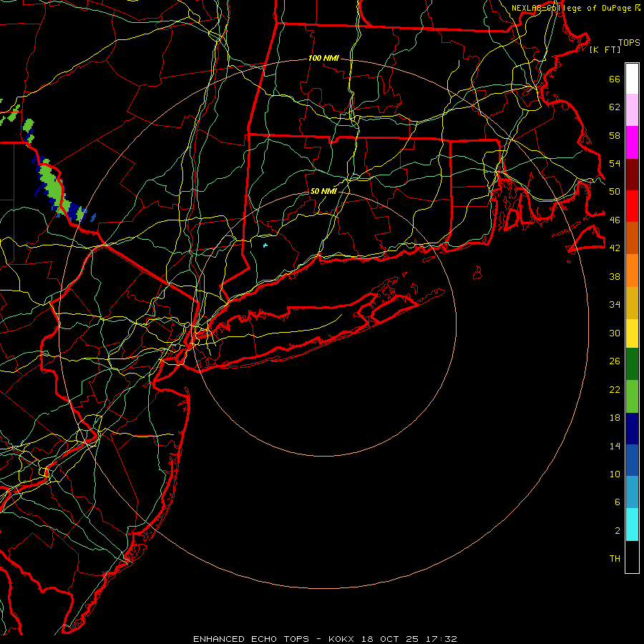
Task: Click the 14 legend value
Action: [x=615, y=446]
